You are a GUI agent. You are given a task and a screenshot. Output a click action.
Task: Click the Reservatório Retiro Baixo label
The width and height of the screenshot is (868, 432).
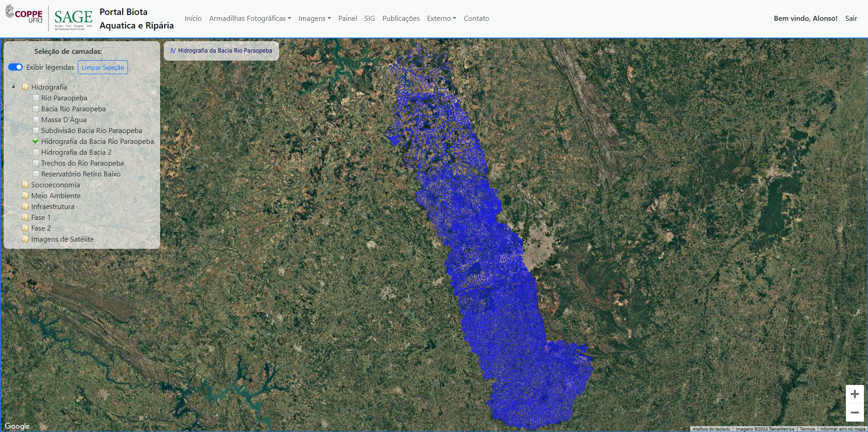click(x=81, y=174)
